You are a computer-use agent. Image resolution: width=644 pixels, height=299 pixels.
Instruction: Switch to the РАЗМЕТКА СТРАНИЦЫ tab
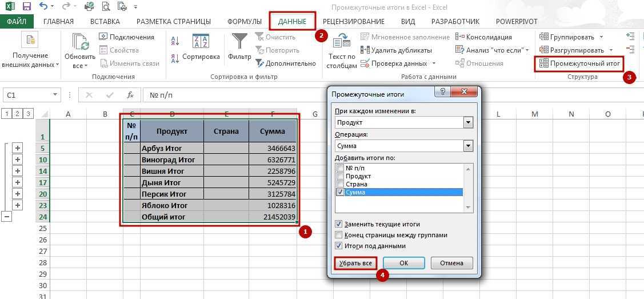(174, 21)
